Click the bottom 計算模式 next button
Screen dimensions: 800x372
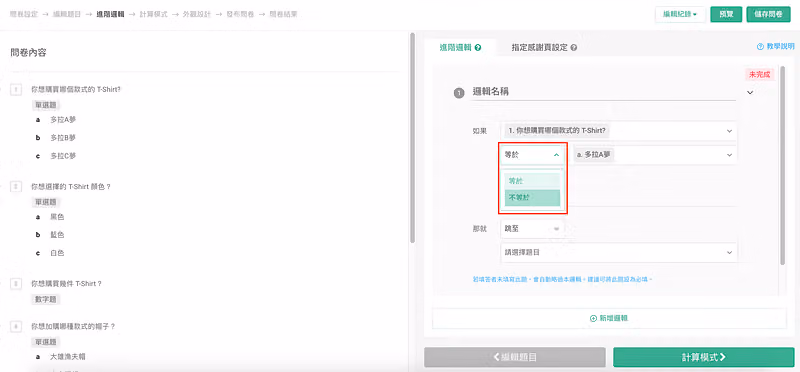tap(704, 357)
